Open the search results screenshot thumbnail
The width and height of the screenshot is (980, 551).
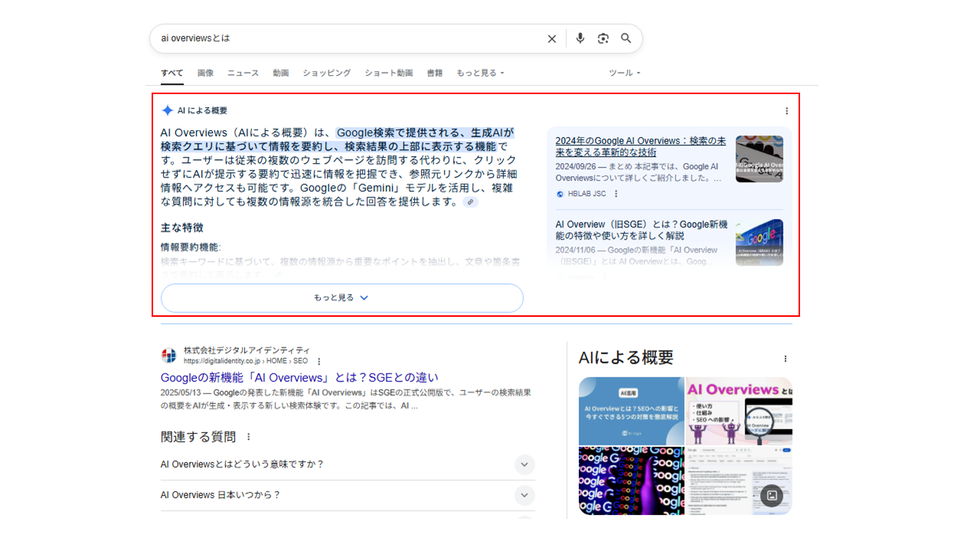tap(739, 481)
